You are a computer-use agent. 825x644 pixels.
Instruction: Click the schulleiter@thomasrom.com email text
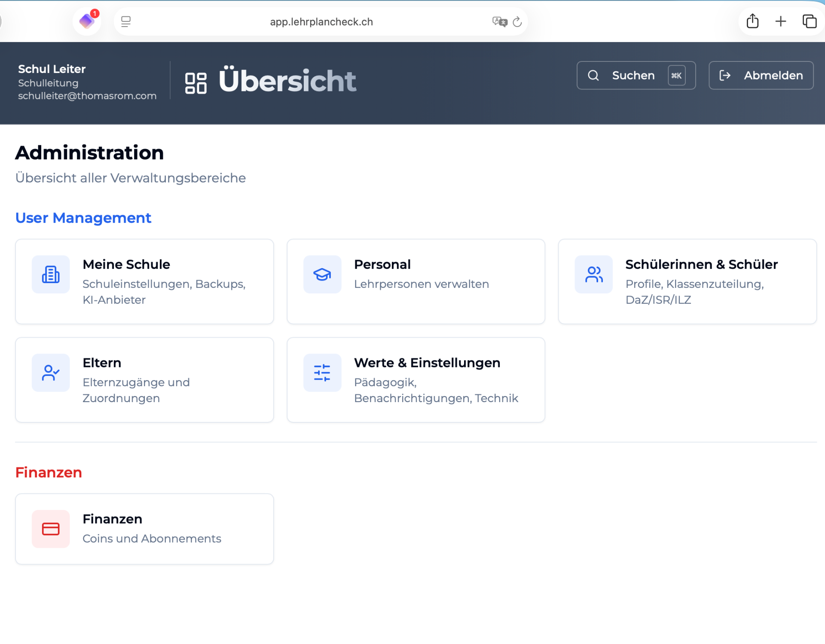[87, 96]
